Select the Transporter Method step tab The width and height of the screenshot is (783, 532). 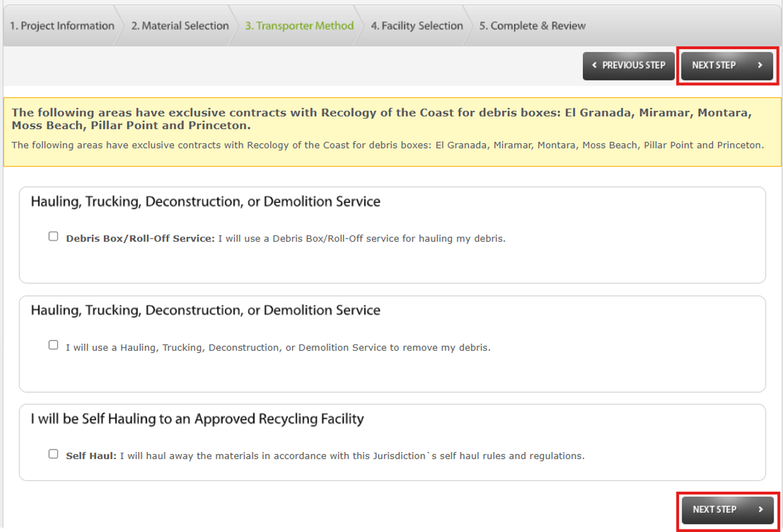[x=299, y=26]
